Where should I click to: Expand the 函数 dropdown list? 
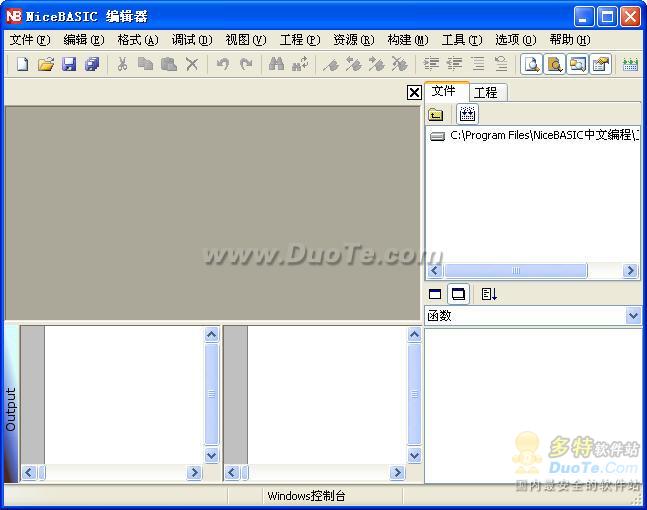click(x=633, y=316)
